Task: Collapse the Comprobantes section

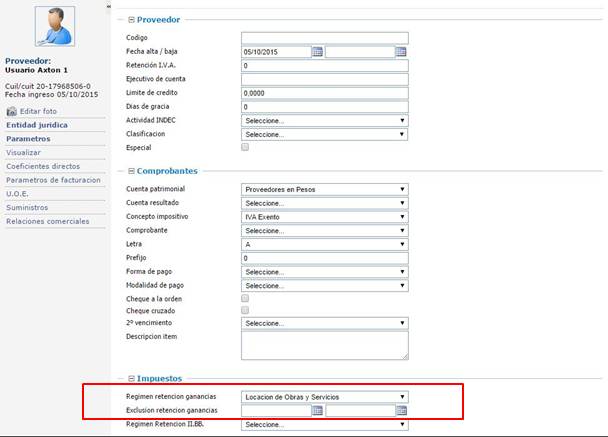Action: click(132, 171)
